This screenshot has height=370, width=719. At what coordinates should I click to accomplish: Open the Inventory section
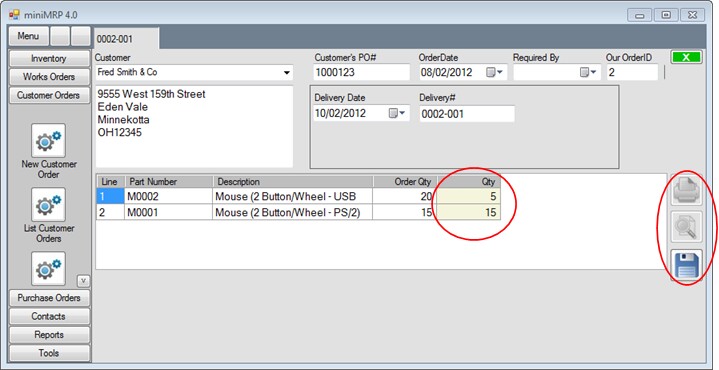tap(49, 59)
